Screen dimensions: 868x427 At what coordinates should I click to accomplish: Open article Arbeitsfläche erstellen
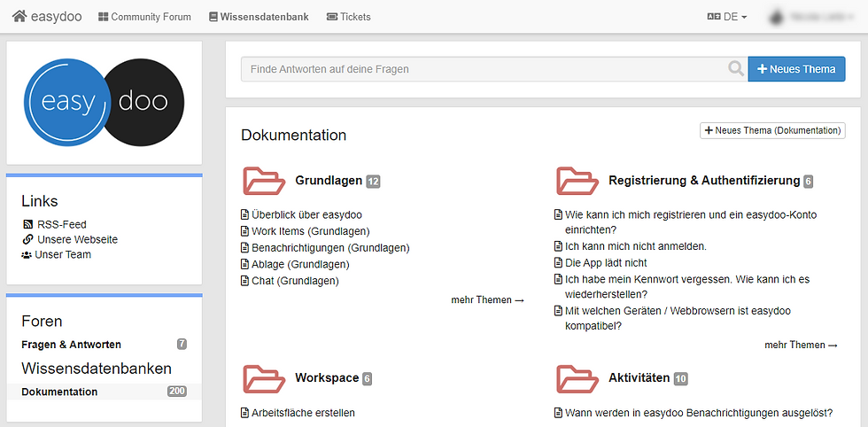pos(303,413)
